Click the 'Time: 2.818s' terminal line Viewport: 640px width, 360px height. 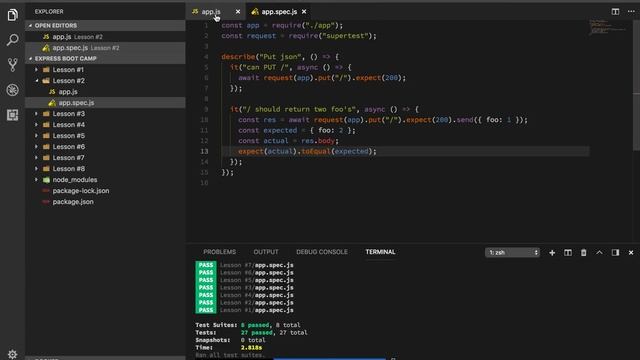(x=229, y=347)
